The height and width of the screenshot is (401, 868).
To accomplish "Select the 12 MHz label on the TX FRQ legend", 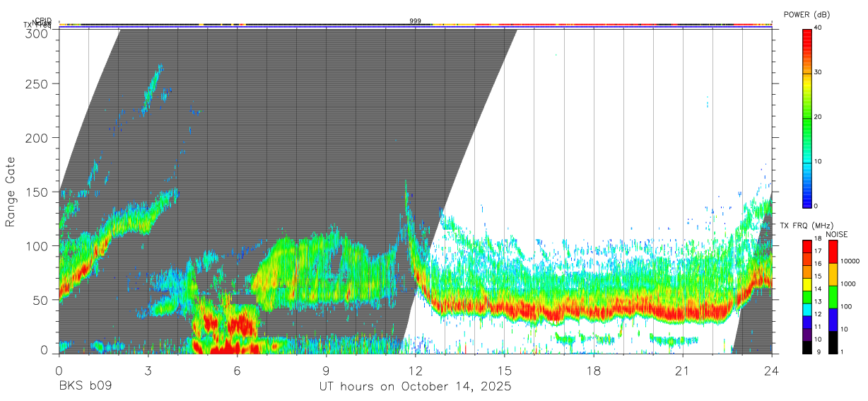I will 817,314.
